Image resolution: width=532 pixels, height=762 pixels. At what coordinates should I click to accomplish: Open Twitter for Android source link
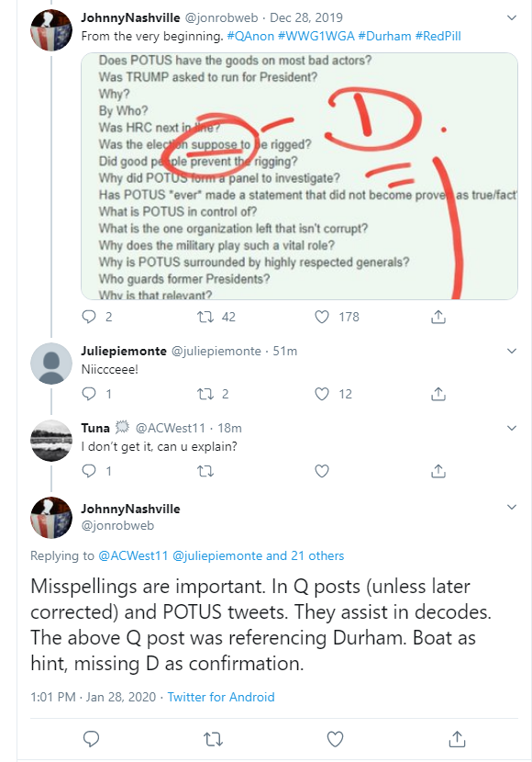(x=221, y=697)
